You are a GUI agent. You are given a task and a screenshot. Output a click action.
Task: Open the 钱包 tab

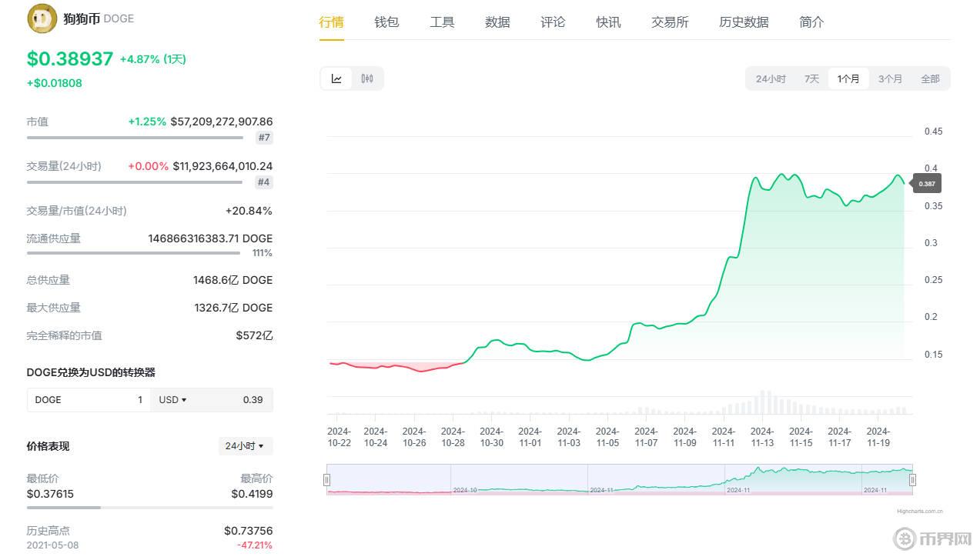coord(386,22)
